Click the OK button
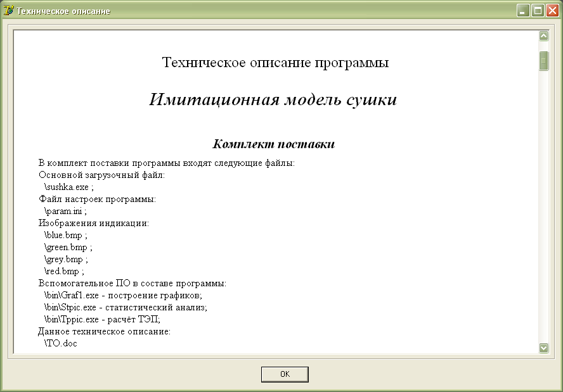This screenshot has width=563, height=392. 285,374
